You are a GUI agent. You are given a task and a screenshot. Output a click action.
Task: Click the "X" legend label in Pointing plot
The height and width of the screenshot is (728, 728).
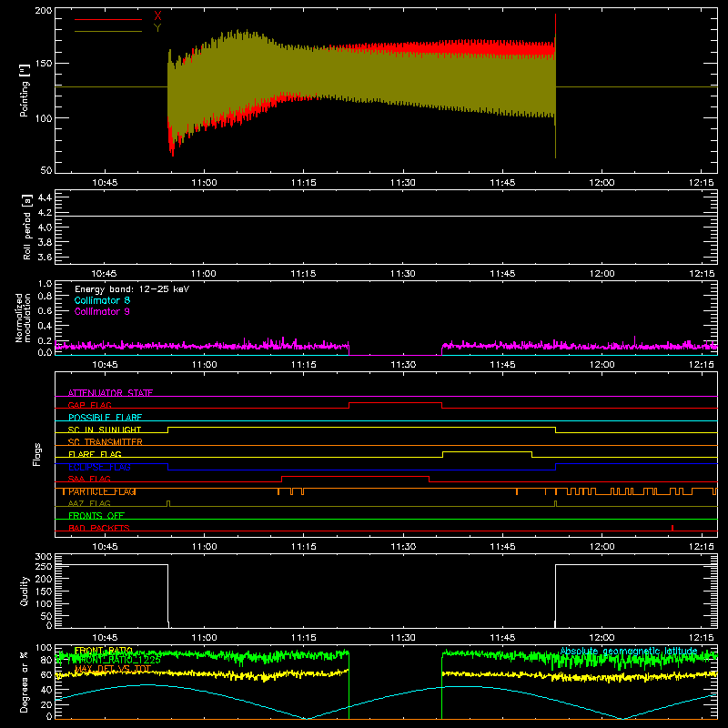157,16
